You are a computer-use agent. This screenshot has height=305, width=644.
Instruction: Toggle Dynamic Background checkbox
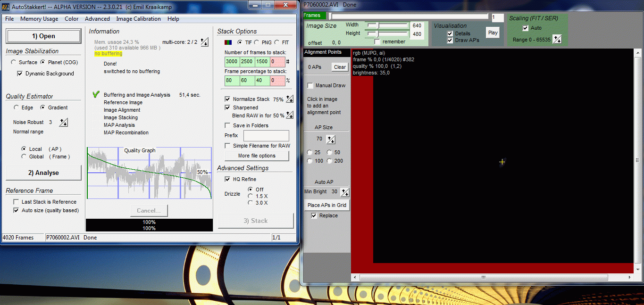pos(20,74)
